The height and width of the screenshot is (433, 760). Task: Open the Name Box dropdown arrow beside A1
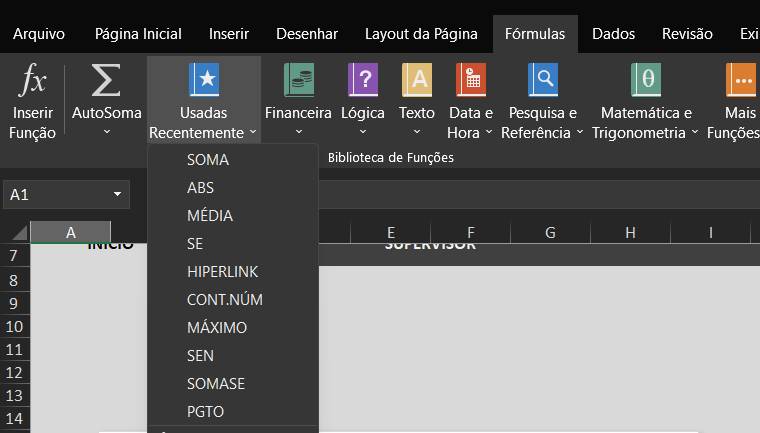(x=117, y=194)
